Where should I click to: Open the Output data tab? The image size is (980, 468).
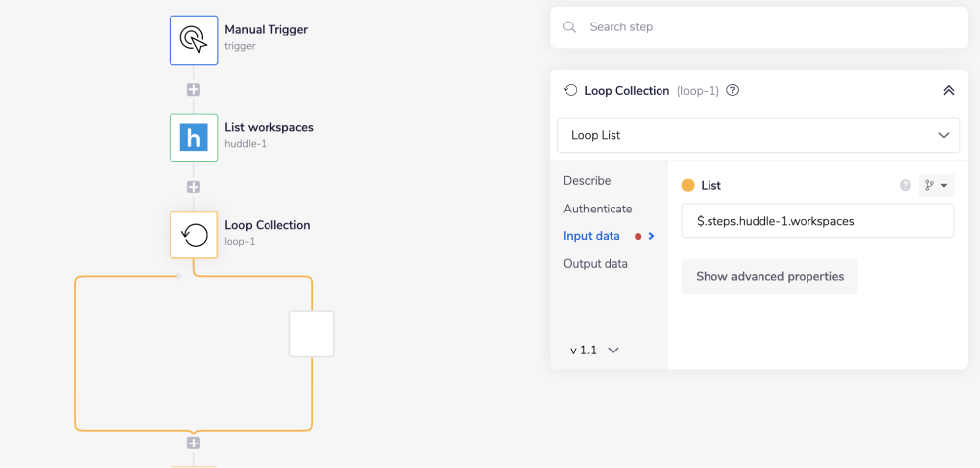[596, 264]
